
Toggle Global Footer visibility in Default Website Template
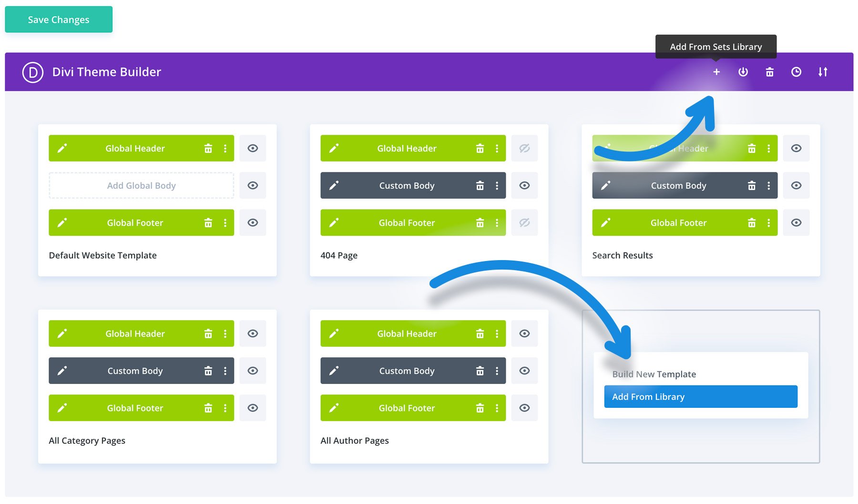(253, 222)
